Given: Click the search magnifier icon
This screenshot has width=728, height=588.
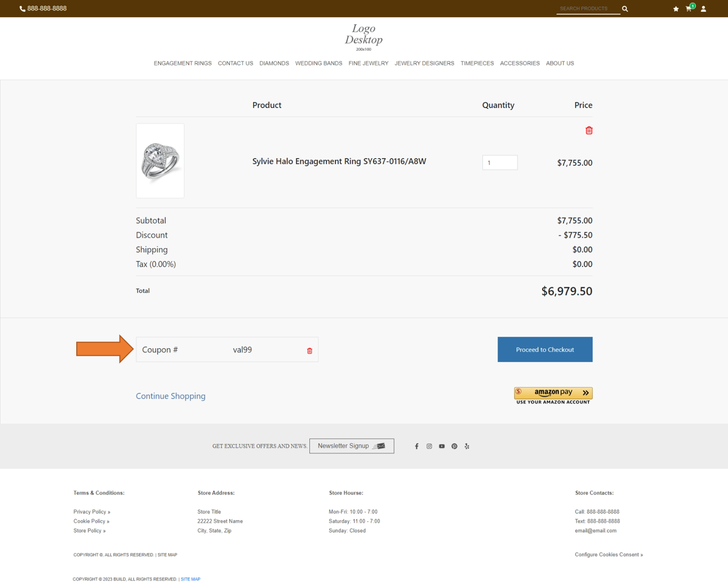Looking at the screenshot, I should [x=625, y=9].
